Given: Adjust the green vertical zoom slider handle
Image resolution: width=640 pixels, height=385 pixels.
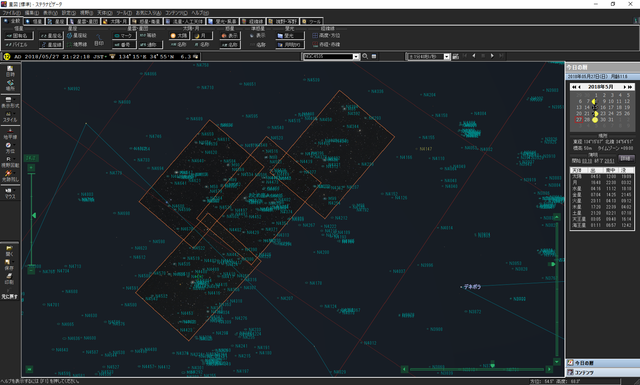Looking at the screenshot, I should click(x=34, y=215).
